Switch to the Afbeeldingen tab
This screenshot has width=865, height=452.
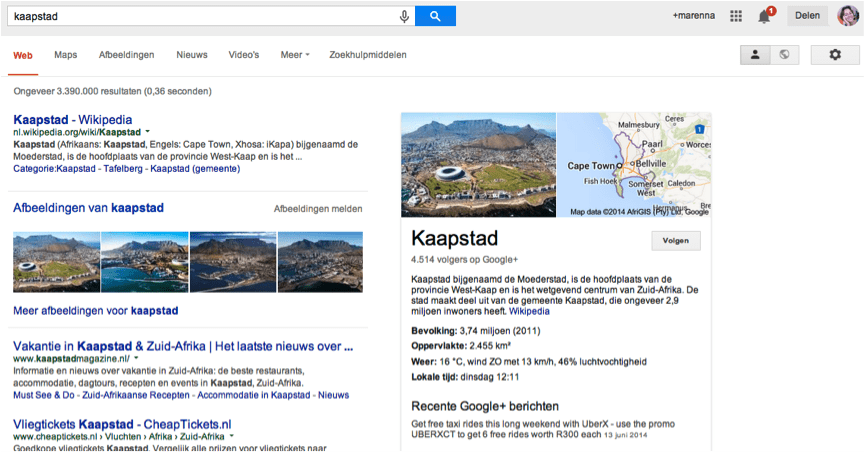click(x=126, y=55)
